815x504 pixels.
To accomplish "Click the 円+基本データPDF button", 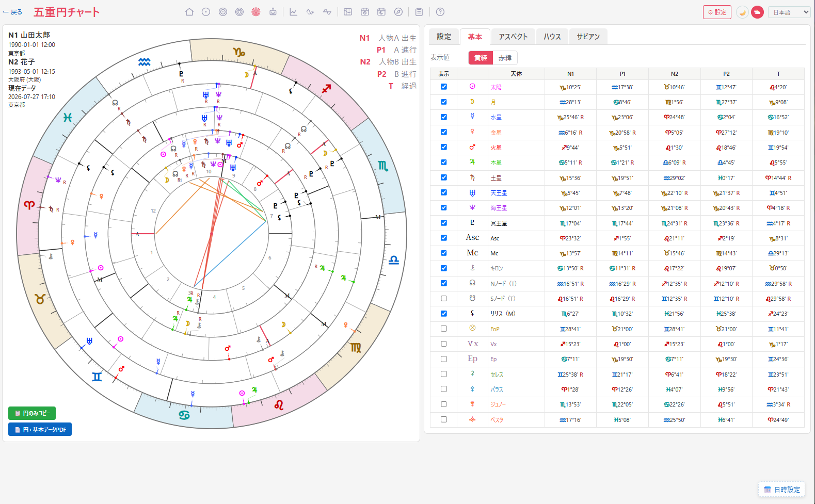I will click(x=40, y=429).
